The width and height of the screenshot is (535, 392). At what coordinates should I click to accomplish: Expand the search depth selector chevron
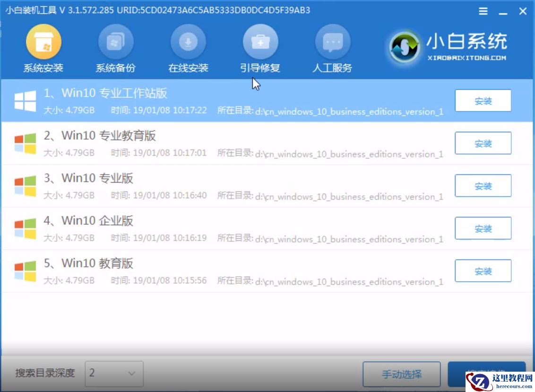coord(133,374)
